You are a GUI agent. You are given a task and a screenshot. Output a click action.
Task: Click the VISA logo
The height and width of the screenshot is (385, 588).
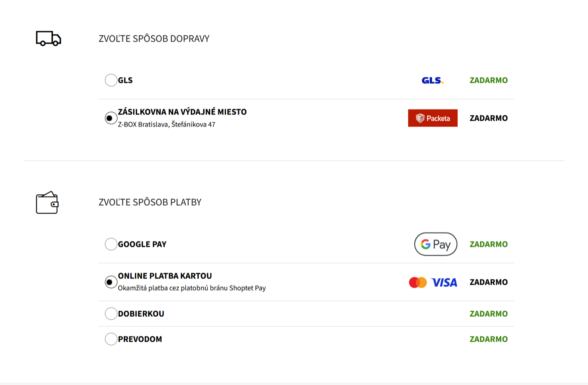[x=444, y=283]
